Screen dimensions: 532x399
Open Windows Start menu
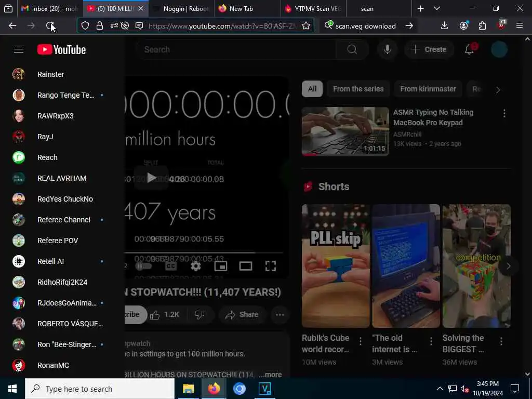12,389
